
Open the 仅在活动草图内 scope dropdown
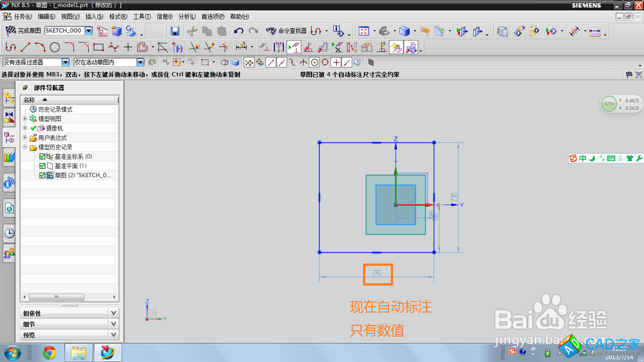tap(140, 62)
